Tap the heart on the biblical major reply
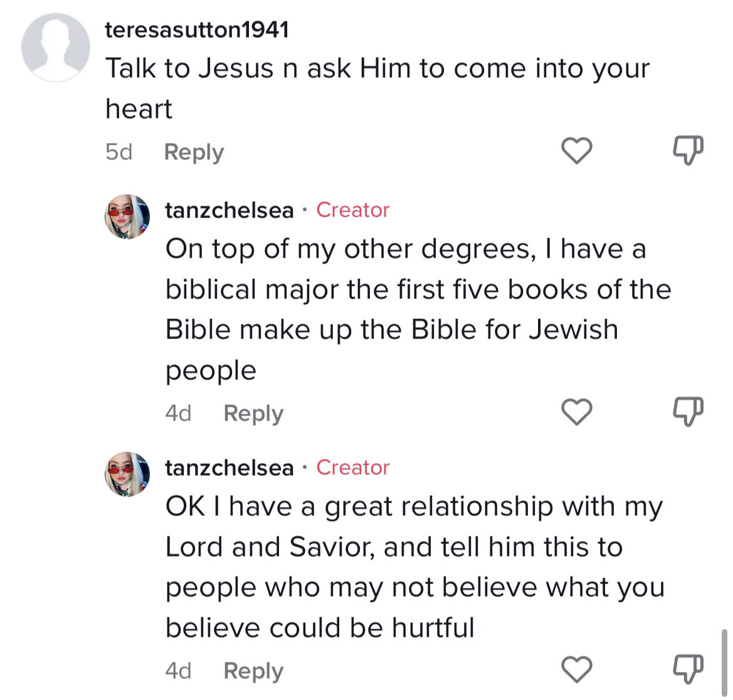Image resolution: width=733 pixels, height=700 pixels. [x=576, y=412]
